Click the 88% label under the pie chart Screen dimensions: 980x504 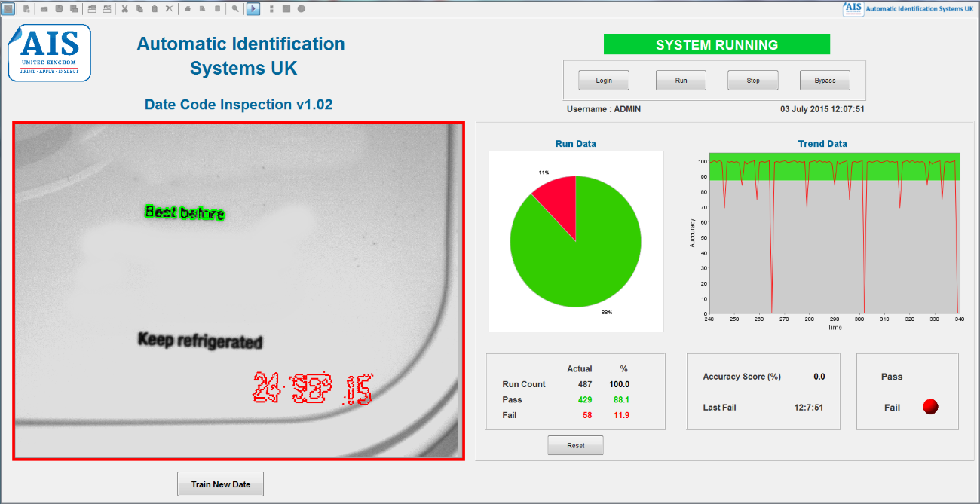click(606, 312)
